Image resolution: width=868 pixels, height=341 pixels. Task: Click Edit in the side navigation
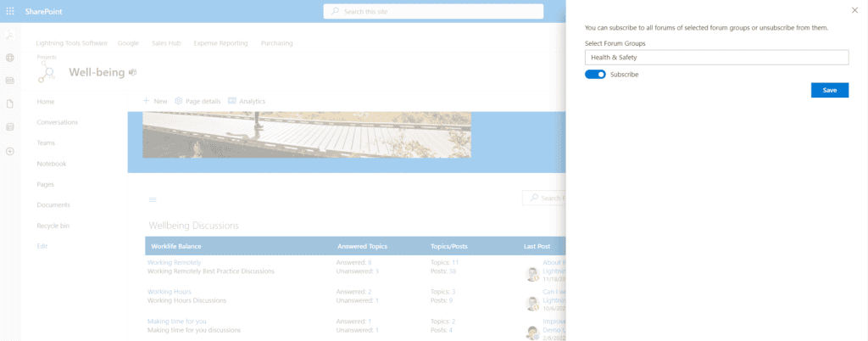click(42, 246)
